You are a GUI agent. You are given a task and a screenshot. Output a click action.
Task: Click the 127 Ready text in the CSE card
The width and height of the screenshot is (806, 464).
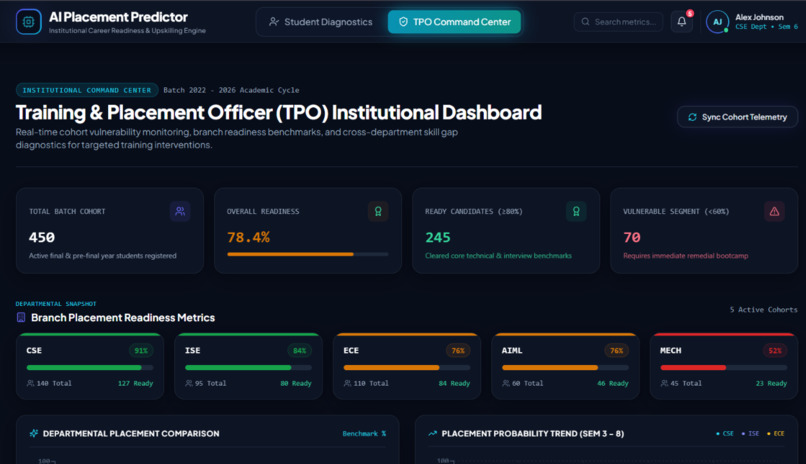coord(136,383)
